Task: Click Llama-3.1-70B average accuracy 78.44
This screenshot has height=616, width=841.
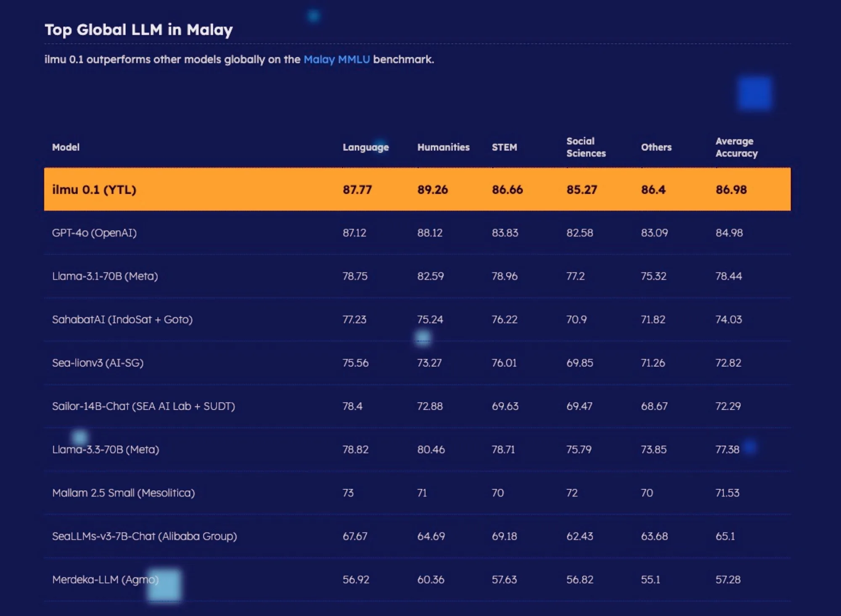Action: (729, 276)
